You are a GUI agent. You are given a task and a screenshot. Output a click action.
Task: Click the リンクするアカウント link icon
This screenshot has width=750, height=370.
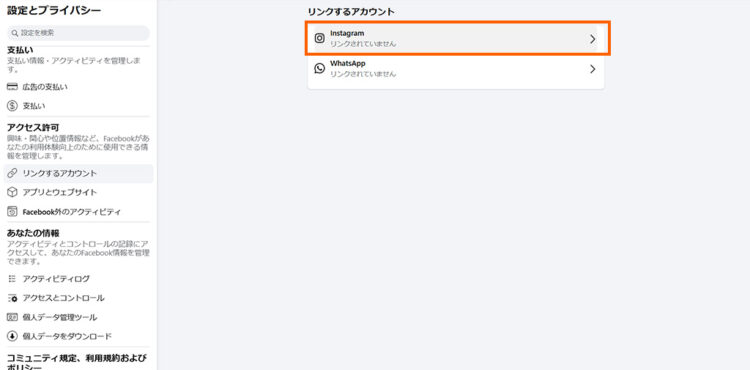12,173
